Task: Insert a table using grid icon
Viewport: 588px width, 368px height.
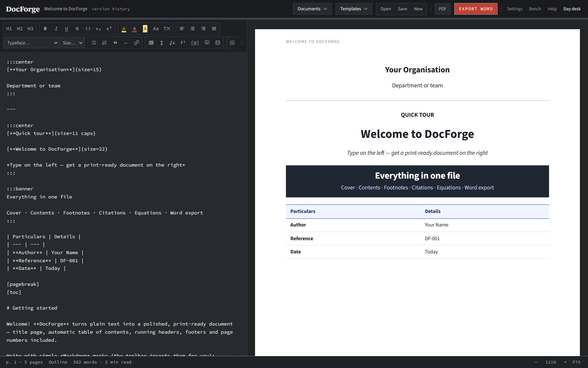Action: click(151, 43)
